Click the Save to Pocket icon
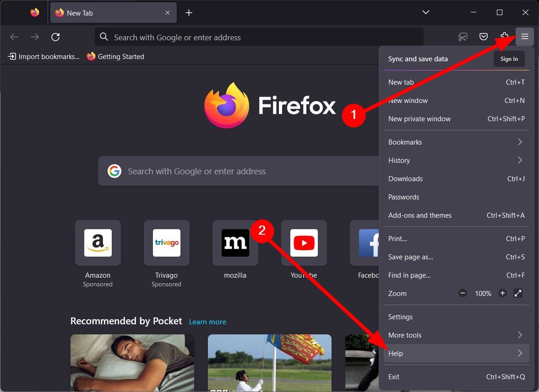The width and height of the screenshot is (539, 392). (483, 37)
